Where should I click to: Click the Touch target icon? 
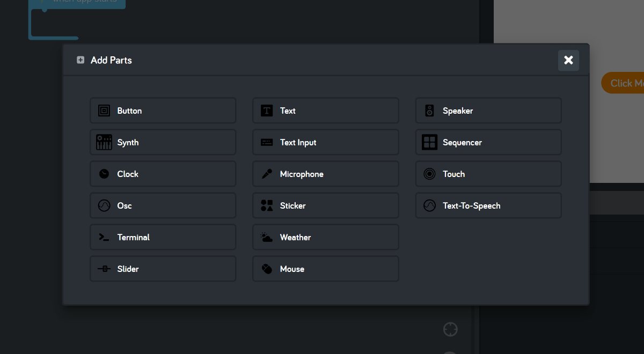coord(429,174)
